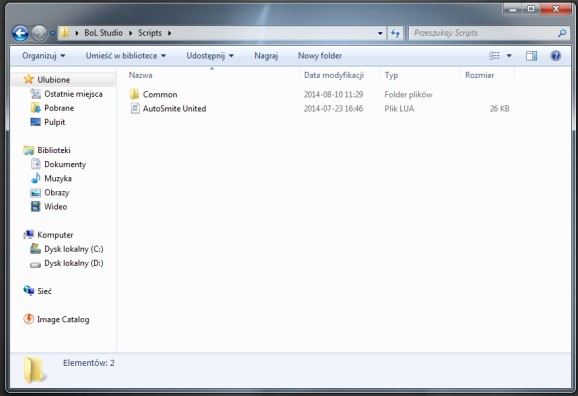The image size is (578, 396).
Task: Open the Organizuj menu
Action: point(43,56)
